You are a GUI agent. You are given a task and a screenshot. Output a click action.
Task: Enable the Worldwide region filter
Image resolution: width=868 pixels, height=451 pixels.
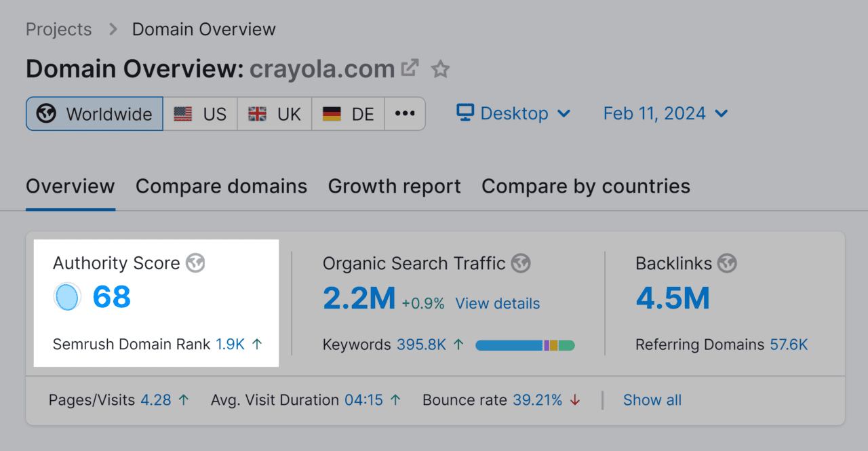[x=94, y=113]
